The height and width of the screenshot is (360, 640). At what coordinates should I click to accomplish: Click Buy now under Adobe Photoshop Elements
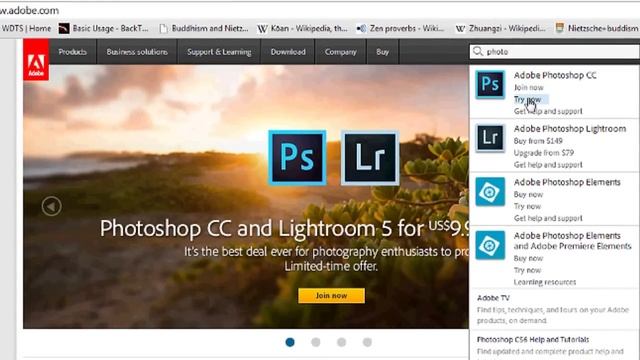point(528,194)
